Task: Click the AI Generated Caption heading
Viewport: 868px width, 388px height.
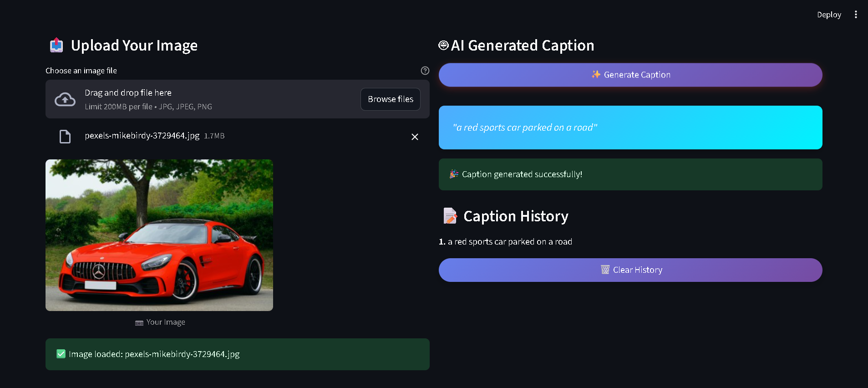Action: [x=523, y=46]
